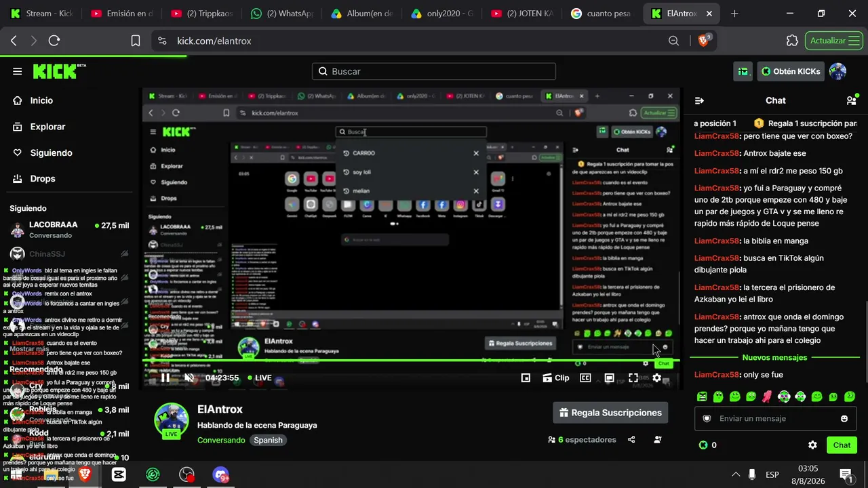This screenshot has height=488, width=868.
Task: Switch to the Emisión en directo tab
Action: pyautogui.click(x=122, y=14)
